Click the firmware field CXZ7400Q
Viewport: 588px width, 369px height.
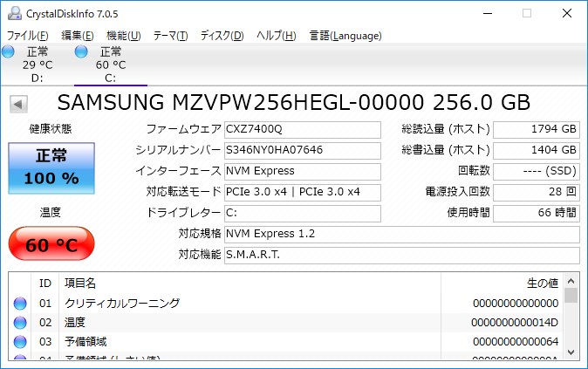[x=303, y=130]
